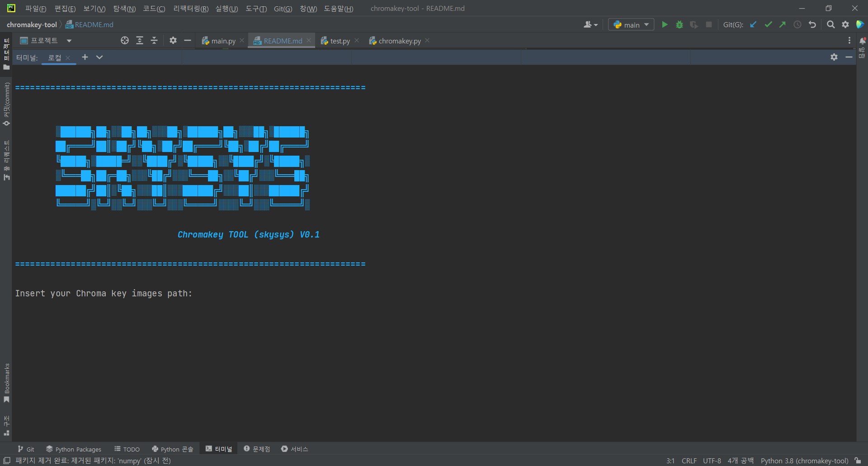Switch to the chromakey.py editor tab
This screenshot has height=466, width=868.
coord(399,41)
